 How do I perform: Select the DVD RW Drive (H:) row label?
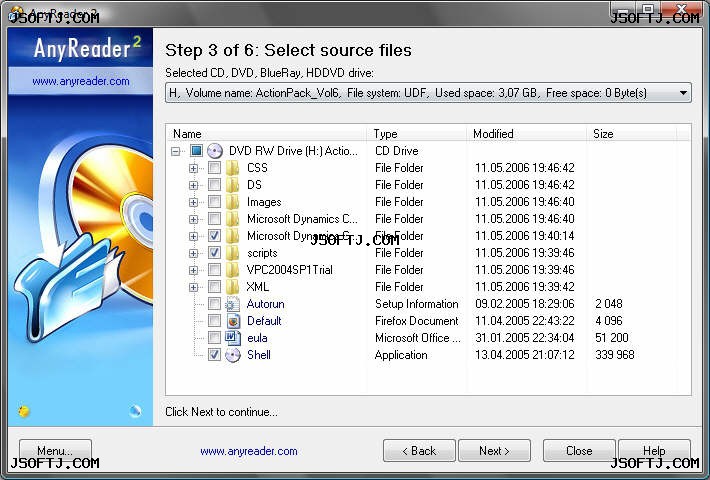(293, 151)
